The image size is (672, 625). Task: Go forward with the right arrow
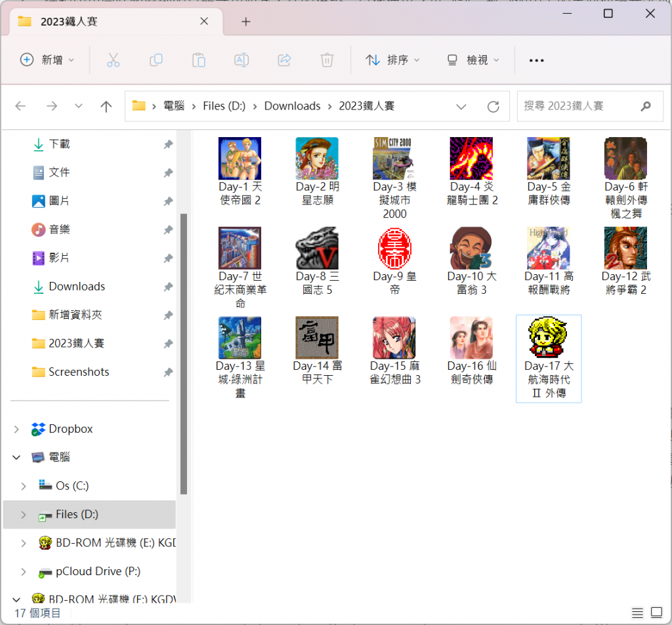click(52, 106)
